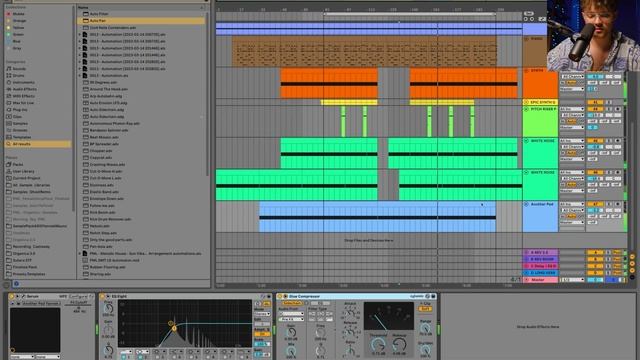Select the Auto Filter device entry
This screenshot has width=640, height=360.
pyautogui.click(x=99, y=14)
